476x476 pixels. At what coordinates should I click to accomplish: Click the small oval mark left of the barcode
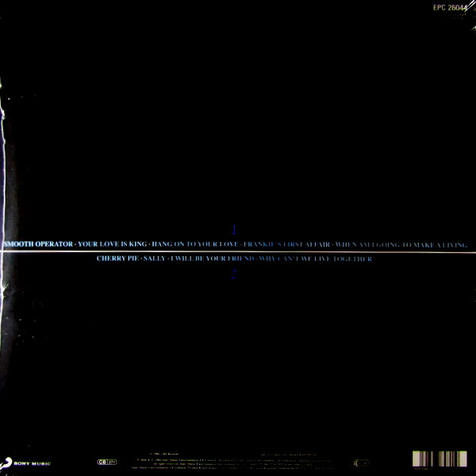click(x=363, y=459)
